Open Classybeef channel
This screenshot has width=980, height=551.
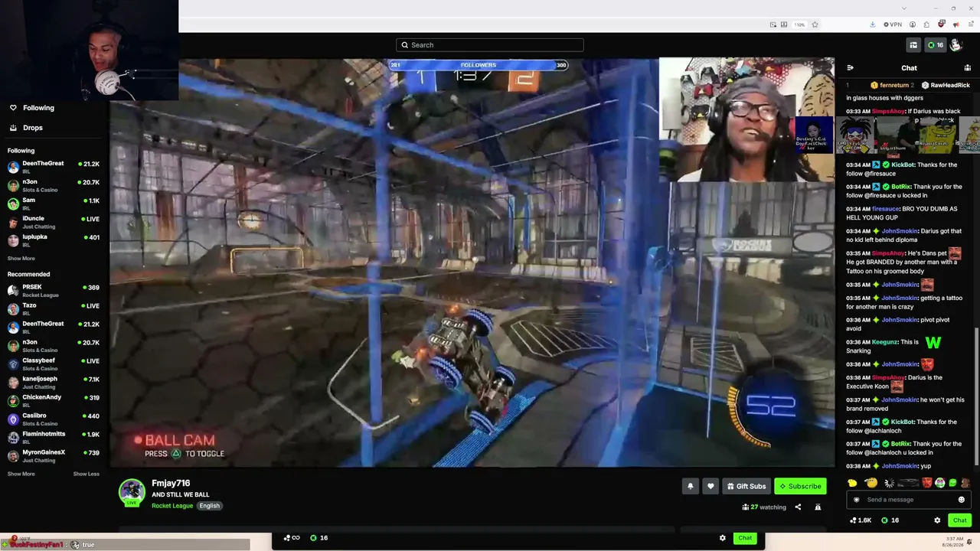(x=54, y=364)
